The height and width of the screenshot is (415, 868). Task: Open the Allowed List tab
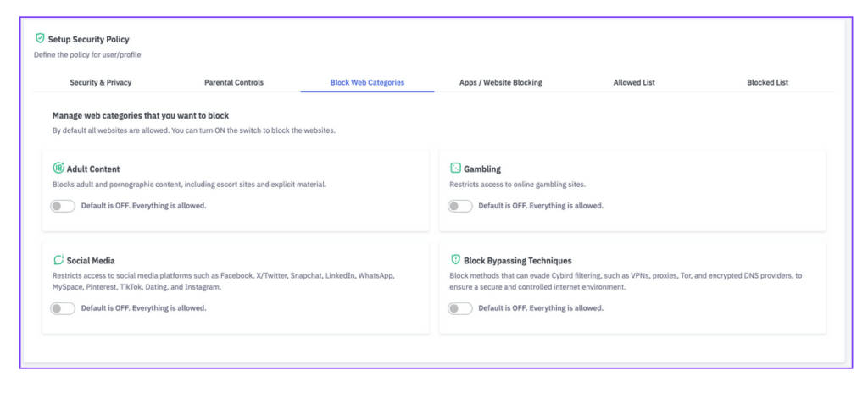[634, 83]
